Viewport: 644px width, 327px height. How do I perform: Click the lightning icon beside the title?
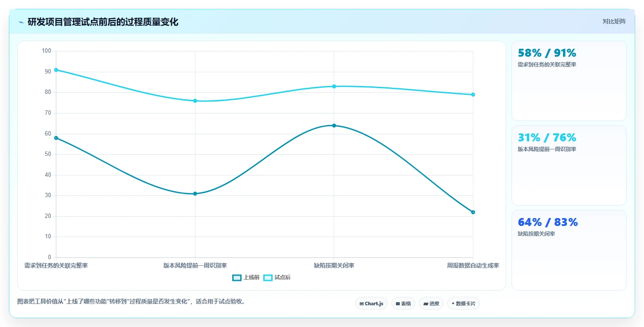pos(21,22)
